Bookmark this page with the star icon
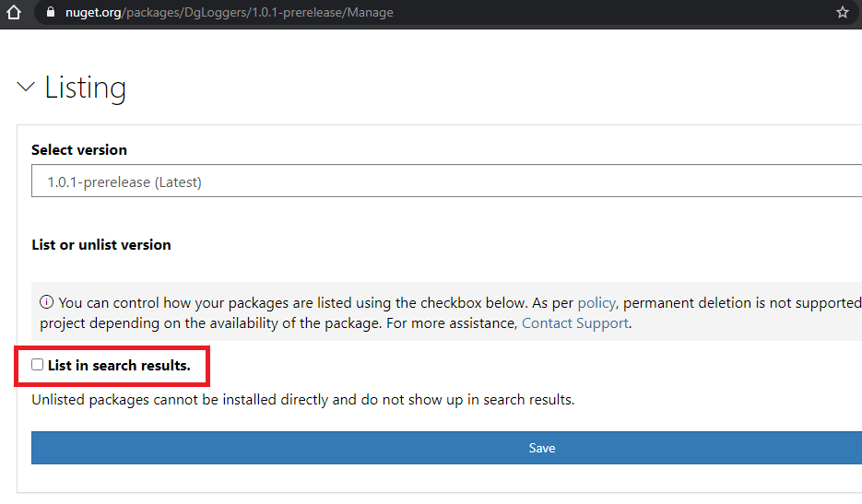Viewport: 862px width, 504px height. tap(842, 13)
